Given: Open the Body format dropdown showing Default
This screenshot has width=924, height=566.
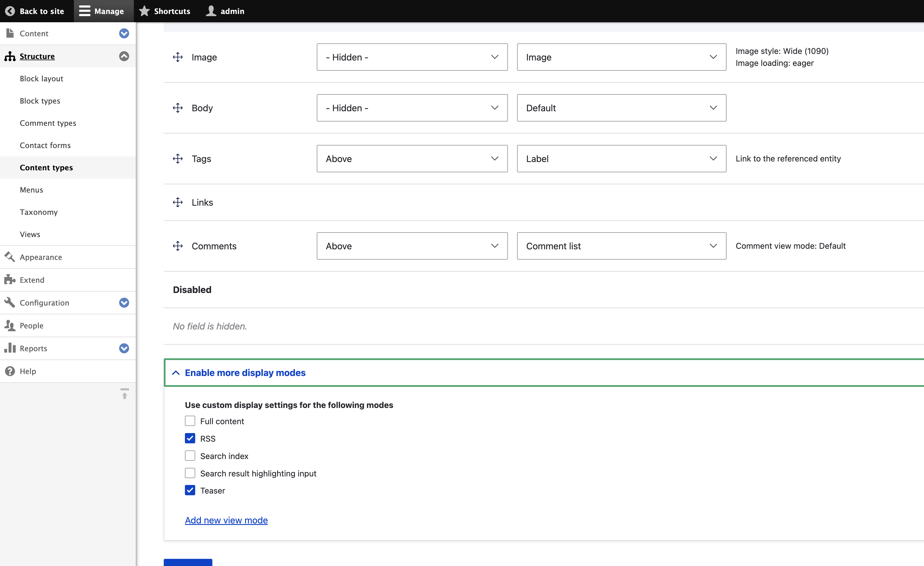Looking at the screenshot, I should click(621, 108).
